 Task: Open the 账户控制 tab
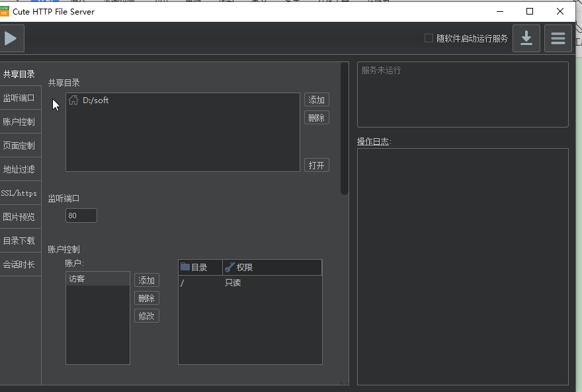point(19,122)
